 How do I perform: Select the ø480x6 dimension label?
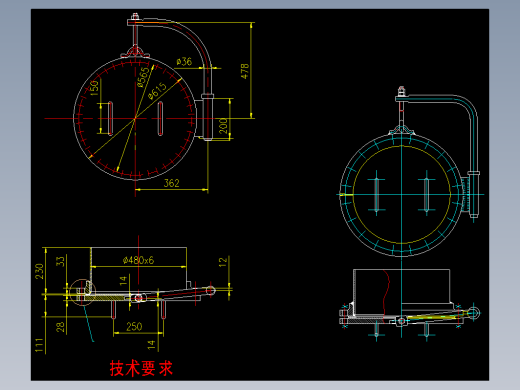138,260
